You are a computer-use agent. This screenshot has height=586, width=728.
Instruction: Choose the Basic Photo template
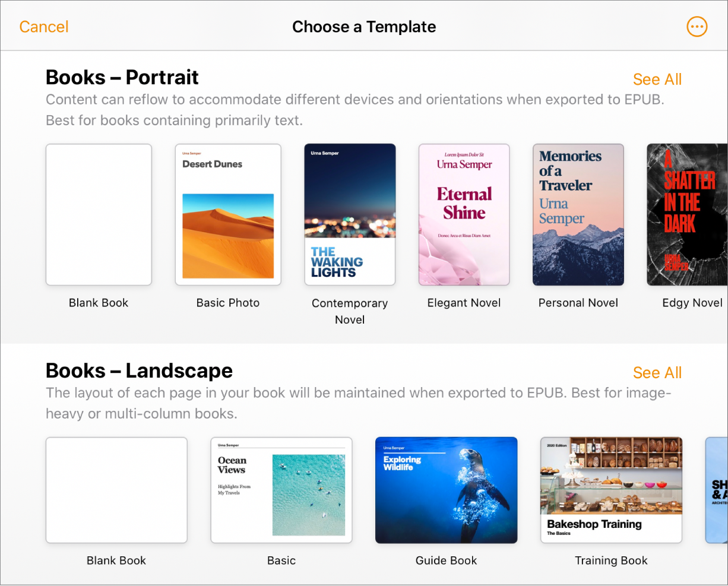click(x=228, y=214)
